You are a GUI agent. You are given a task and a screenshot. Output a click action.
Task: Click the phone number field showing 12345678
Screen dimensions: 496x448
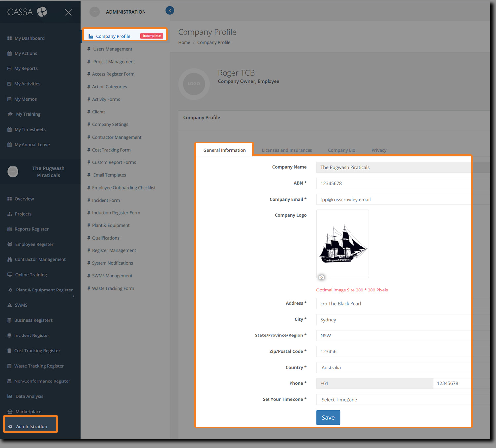pos(452,383)
